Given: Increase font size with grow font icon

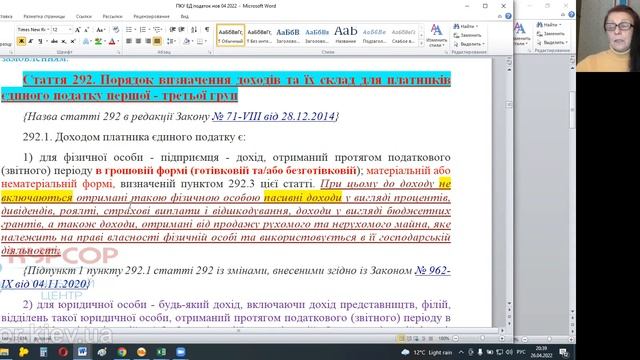Looking at the screenshot, I should pyautogui.click(x=78, y=30).
